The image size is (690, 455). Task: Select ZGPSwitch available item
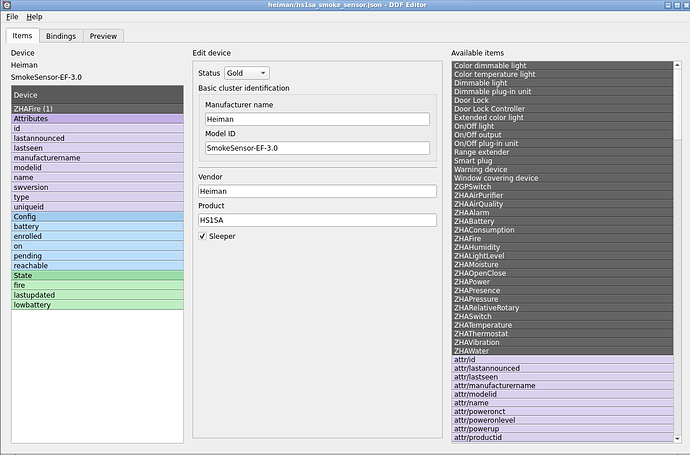562,187
